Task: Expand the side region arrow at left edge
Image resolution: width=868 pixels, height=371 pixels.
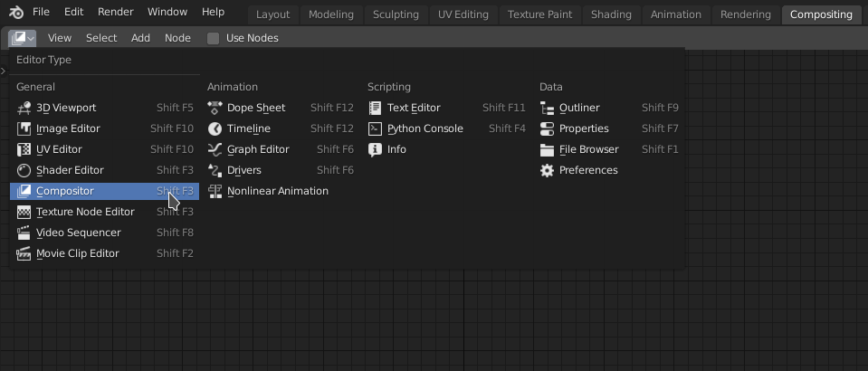Action: [x=3, y=71]
